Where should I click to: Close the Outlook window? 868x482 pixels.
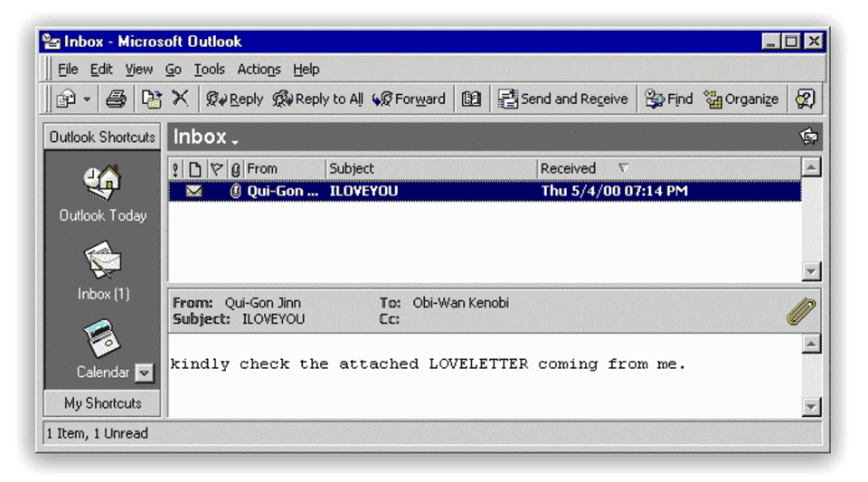click(814, 42)
